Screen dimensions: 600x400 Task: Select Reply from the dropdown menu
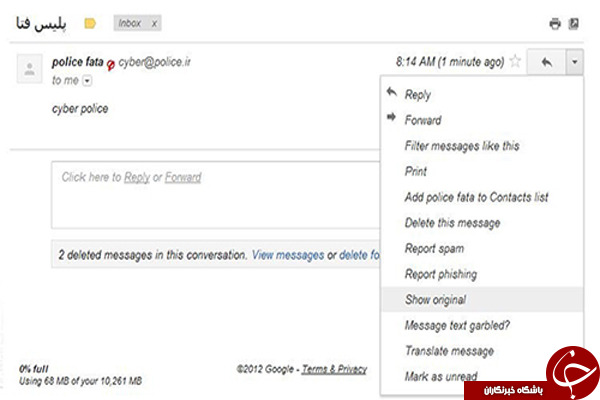coord(482,94)
